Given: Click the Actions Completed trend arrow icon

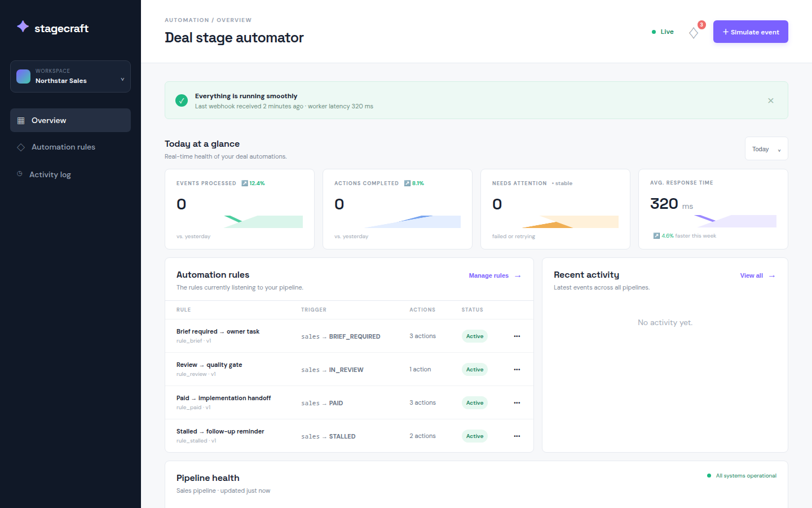Looking at the screenshot, I should [407, 183].
